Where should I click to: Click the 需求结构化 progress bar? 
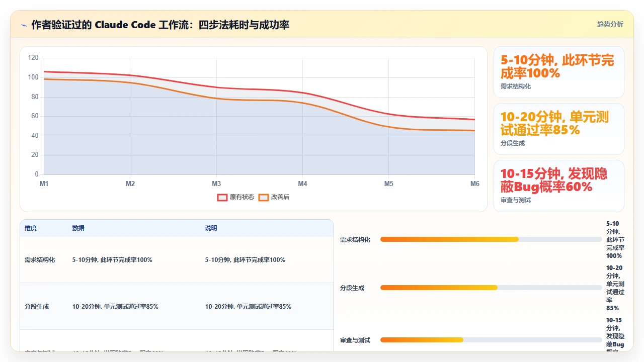[491, 239]
